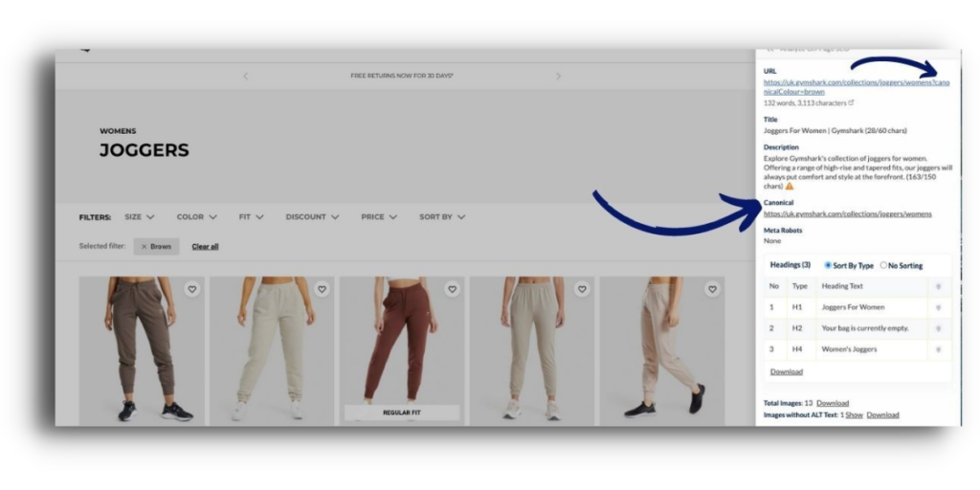The height and width of the screenshot is (490, 980).
Task: Click the REGULAR FIT label on maroon joggers
Action: point(401,413)
